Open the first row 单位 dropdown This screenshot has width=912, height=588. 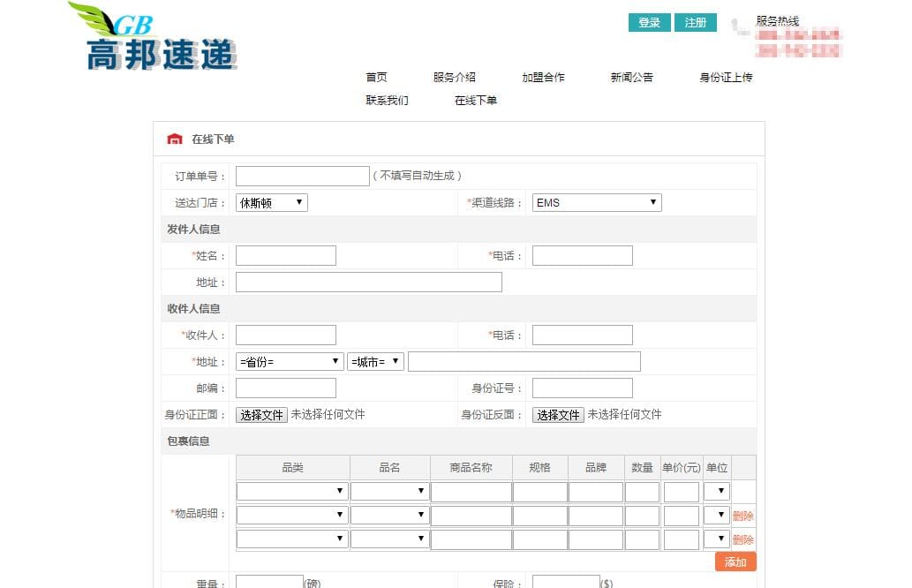[717, 492]
